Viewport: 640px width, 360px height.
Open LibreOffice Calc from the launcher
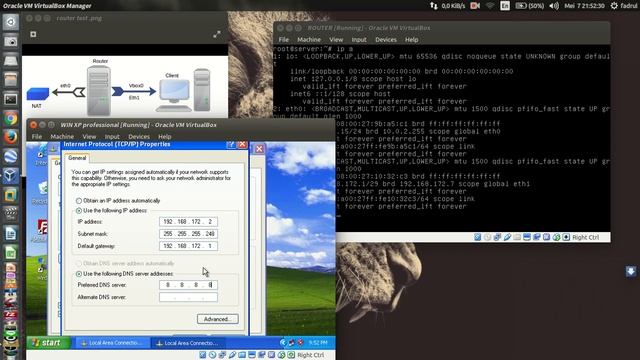pos(11,253)
